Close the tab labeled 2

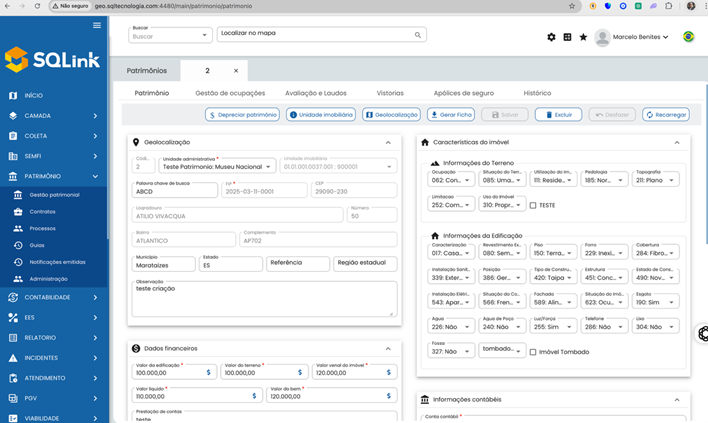pos(236,71)
